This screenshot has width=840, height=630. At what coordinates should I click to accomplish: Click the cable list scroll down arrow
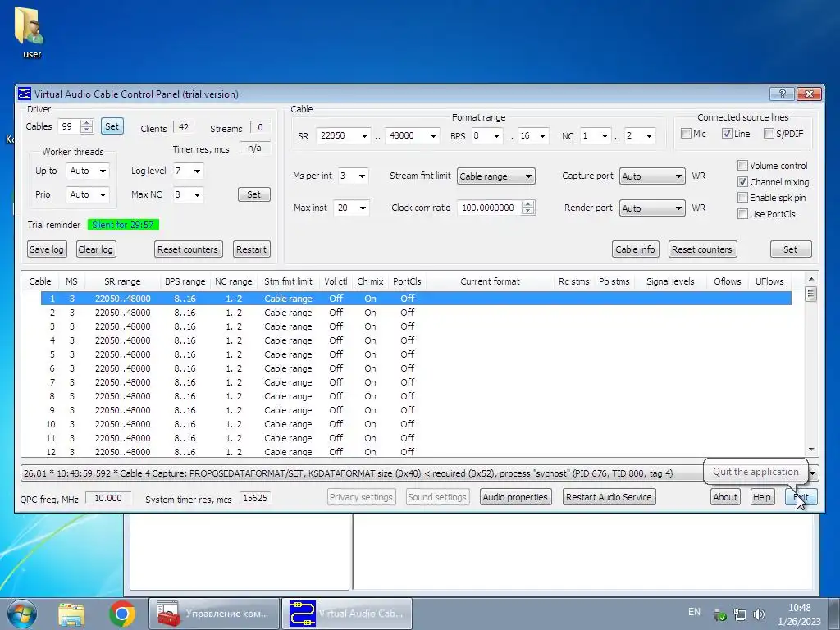click(811, 450)
